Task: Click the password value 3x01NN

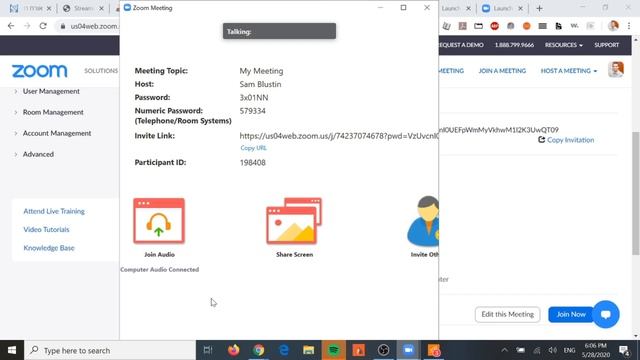Action: tap(254, 98)
